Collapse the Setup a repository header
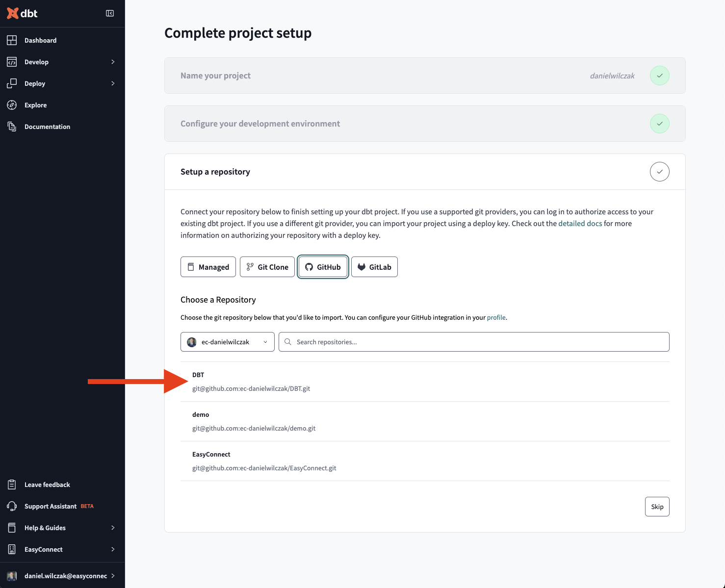725x588 pixels. [x=425, y=172]
